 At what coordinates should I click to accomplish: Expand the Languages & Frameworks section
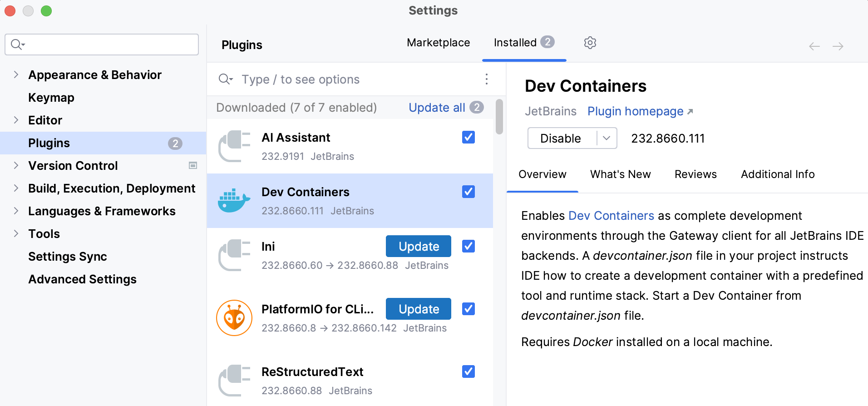coord(16,211)
